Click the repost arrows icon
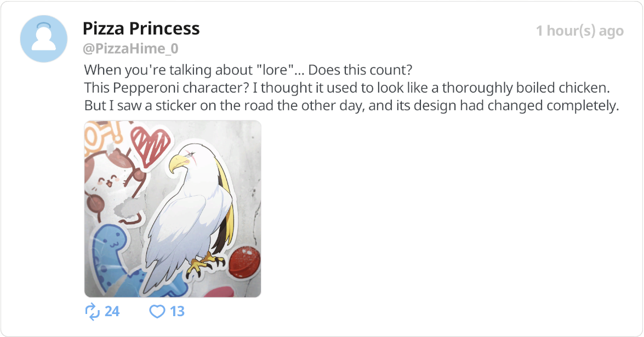Viewport: 644px width, 337px height. pyautogui.click(x=93, y=312)
